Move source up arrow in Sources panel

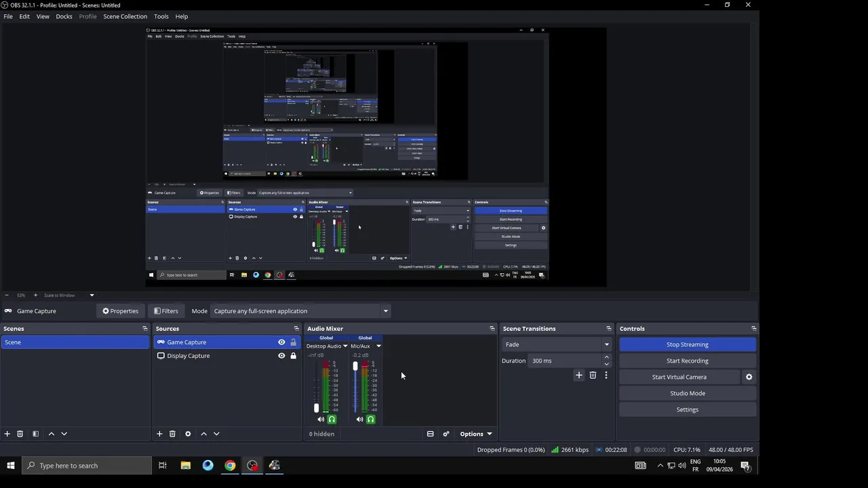tap(203, 434)
